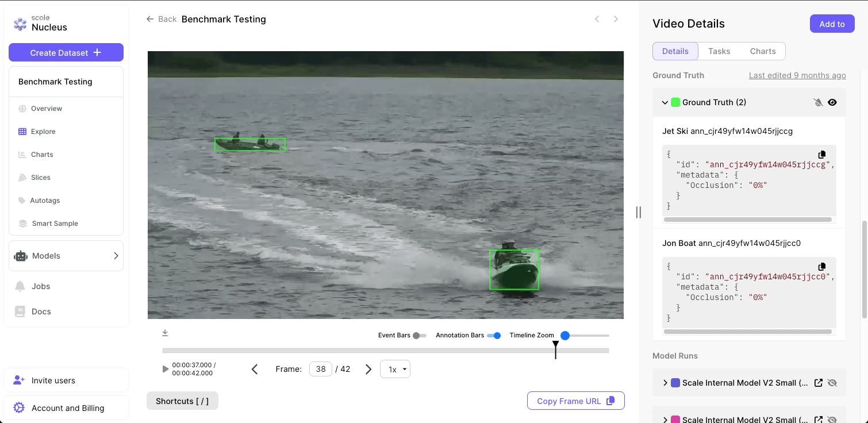The image size is (868, 423).
Task: Hide Ground Truth annotations with the eye icon
Action: (x=832, y=102)
